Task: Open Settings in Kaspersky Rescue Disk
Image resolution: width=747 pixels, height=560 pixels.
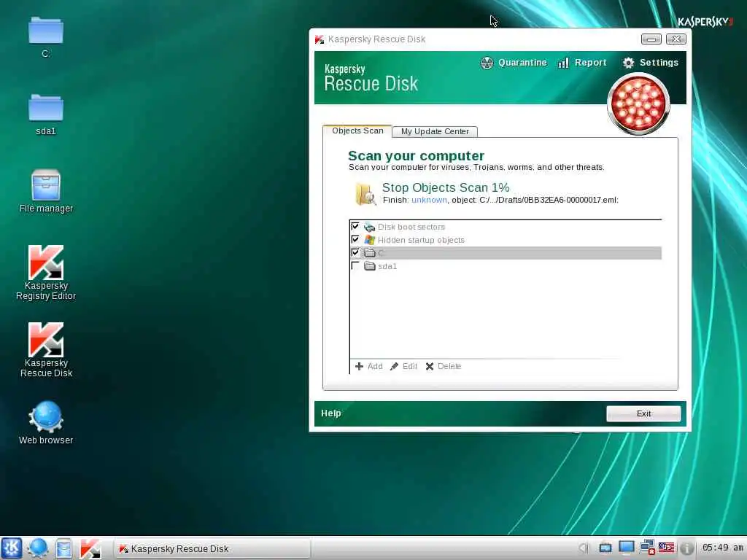Action: coord(650,63)
